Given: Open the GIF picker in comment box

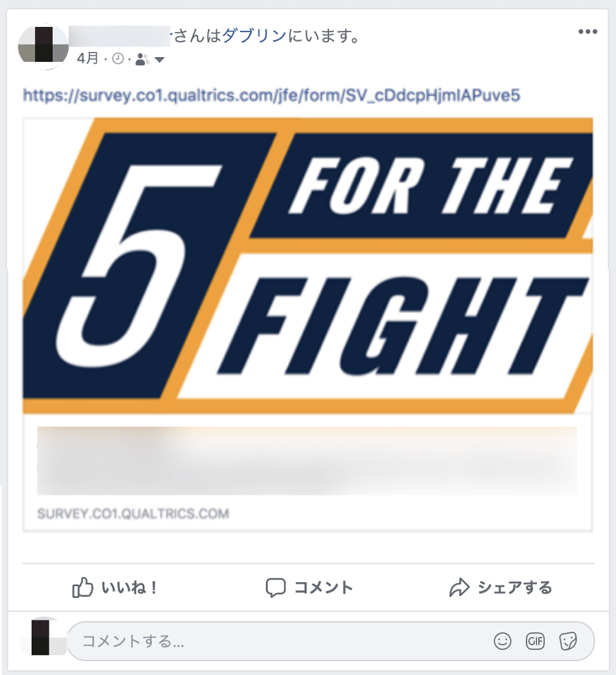Looking at the screenshot, I should click(x=535, y=641).
